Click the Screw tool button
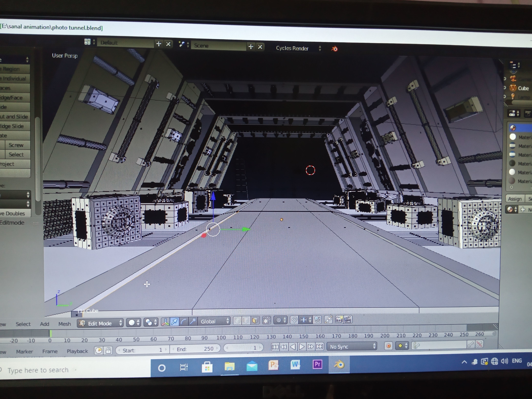Screen dimensions: 532x399 pos(16,145)
